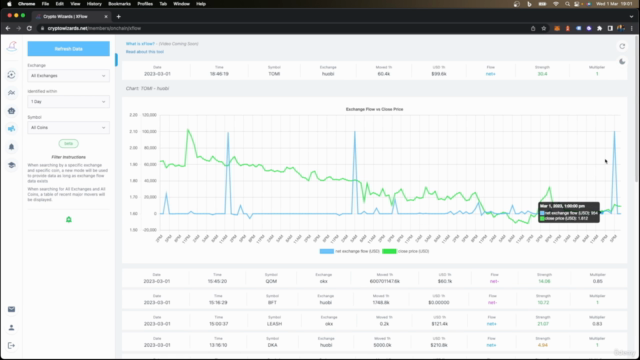The image size is (640, 360).
Task: Click the wizard hat logo in sidebar
Action: [x=12, y=46]
